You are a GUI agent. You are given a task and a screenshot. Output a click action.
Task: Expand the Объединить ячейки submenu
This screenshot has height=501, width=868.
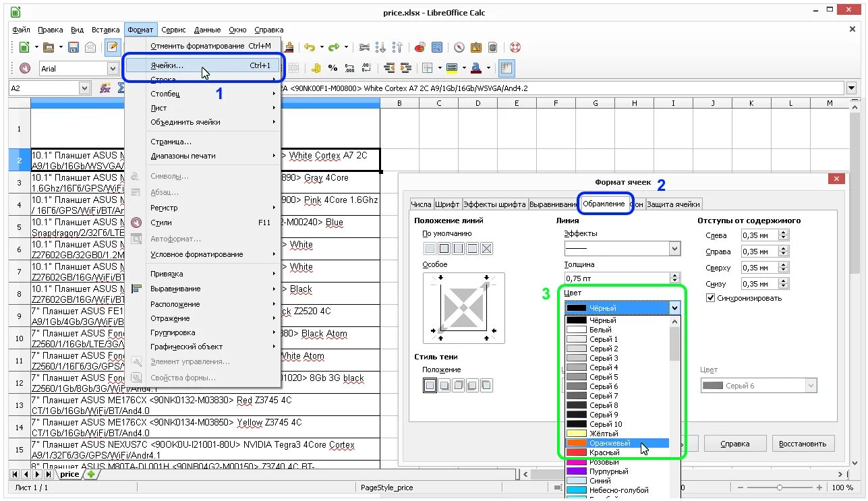tap(213, 122)
